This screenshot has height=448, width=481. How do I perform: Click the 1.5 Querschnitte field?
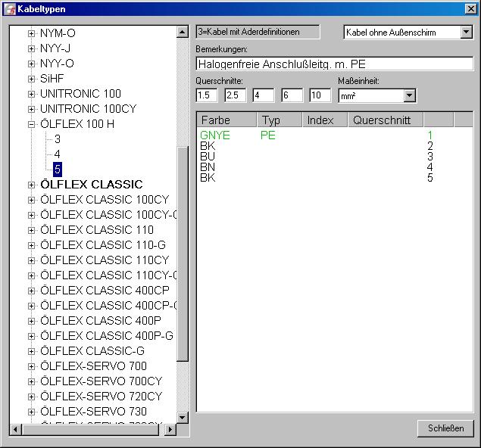point(207,95)
